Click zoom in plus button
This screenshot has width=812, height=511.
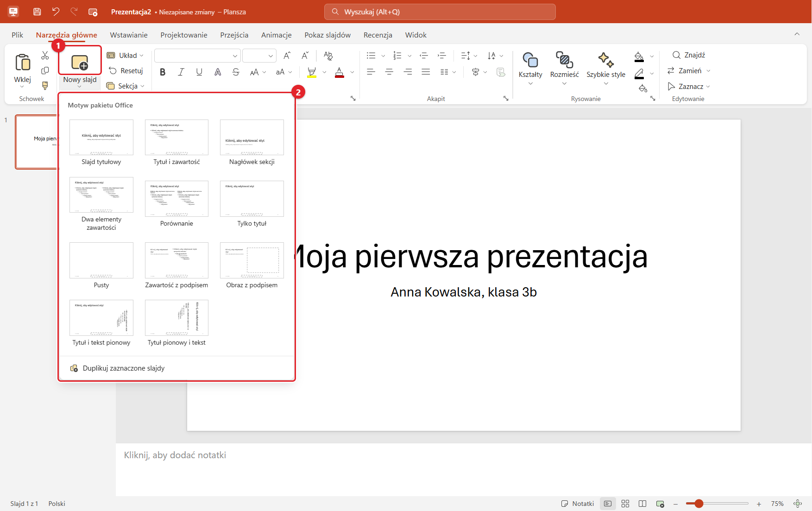pyautogui.click(x=759, y=504)
